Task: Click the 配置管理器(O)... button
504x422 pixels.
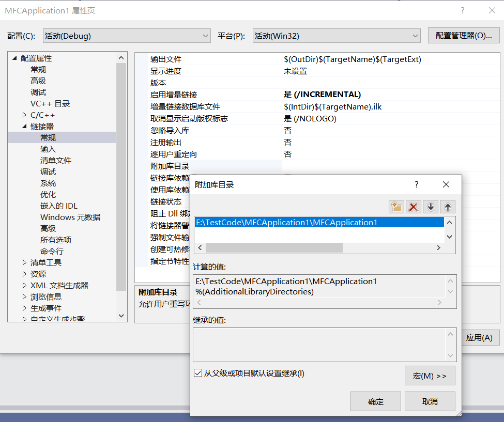Action: pos(464,35)
